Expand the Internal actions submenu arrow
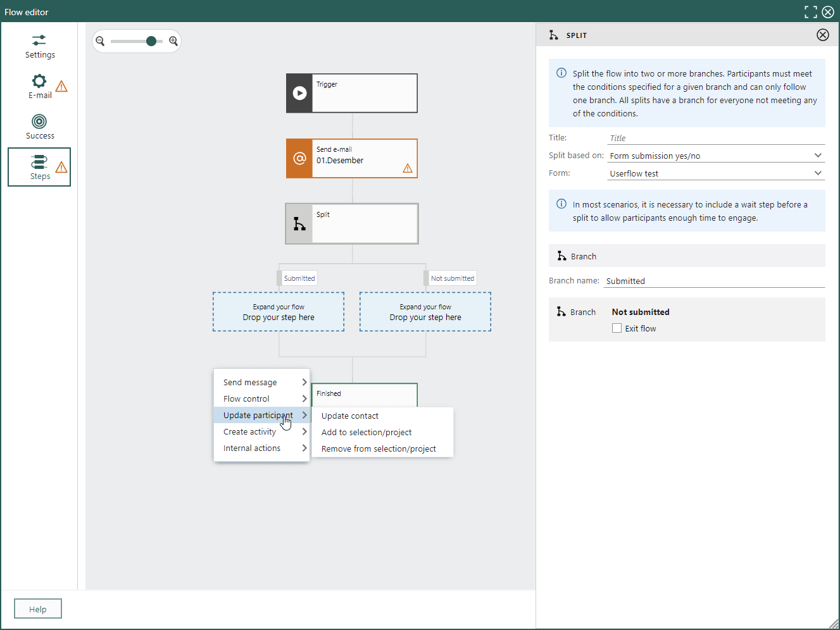The width and height of the screenshot is (840, 630). tap(304, 448)
